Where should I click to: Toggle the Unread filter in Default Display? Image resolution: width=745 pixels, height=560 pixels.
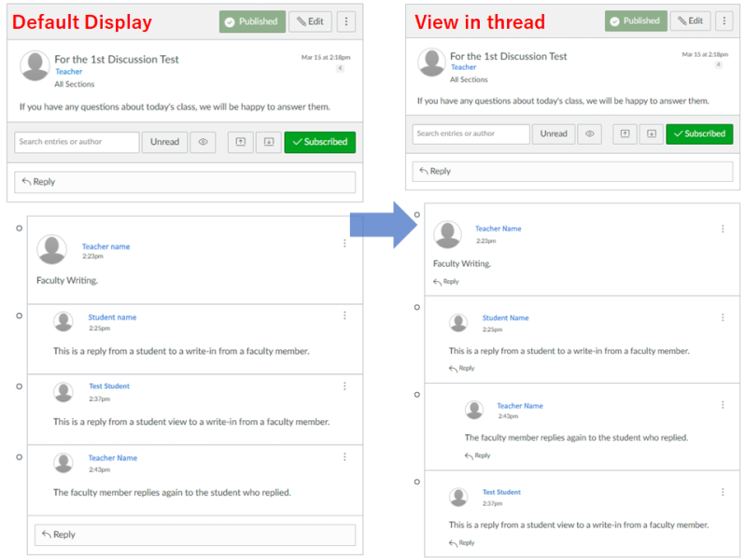coord(164,142)
